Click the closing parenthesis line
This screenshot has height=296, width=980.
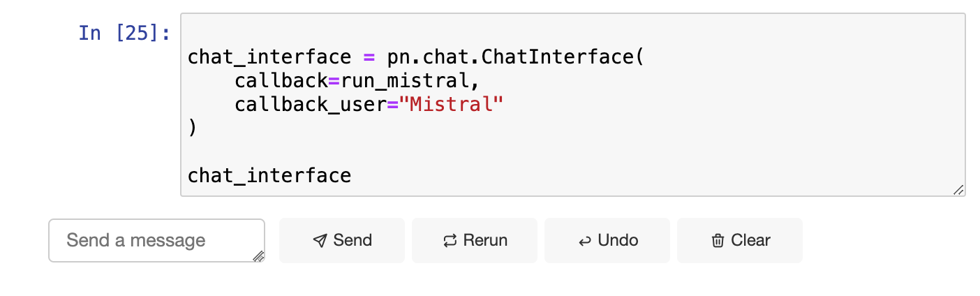pos(193,128)
